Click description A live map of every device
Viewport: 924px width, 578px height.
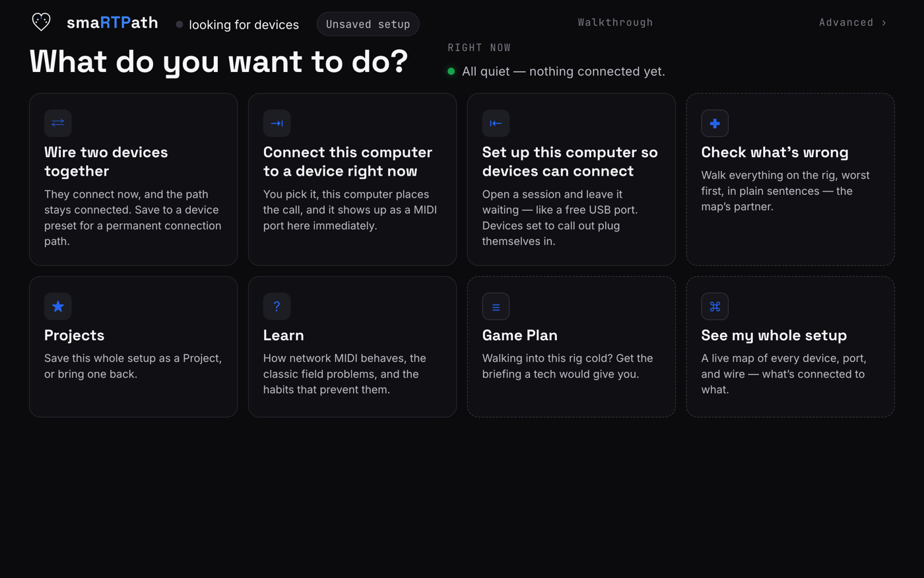coord(783,374)
